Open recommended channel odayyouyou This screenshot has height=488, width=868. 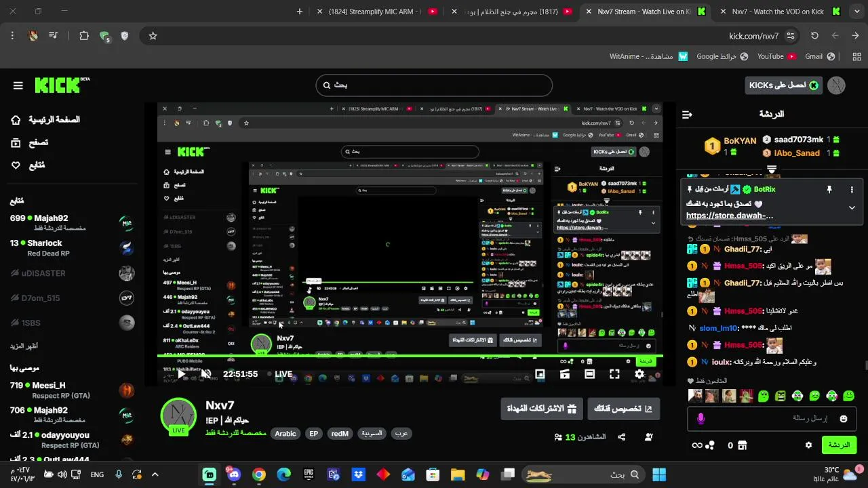(x=72, y=440)
